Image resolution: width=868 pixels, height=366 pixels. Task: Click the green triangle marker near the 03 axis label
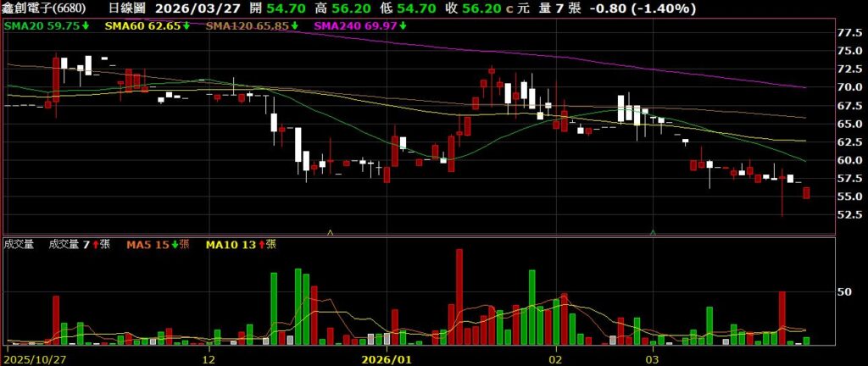[653, 231]
